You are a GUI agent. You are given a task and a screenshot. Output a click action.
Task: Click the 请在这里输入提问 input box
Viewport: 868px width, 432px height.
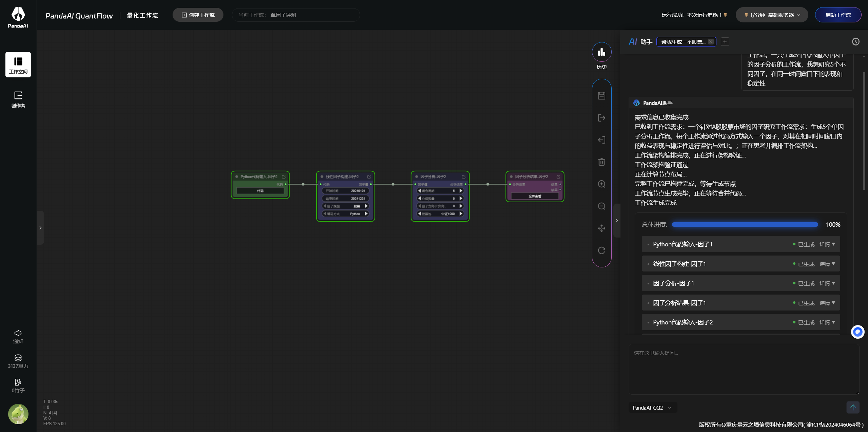click(x=744, y=369)
